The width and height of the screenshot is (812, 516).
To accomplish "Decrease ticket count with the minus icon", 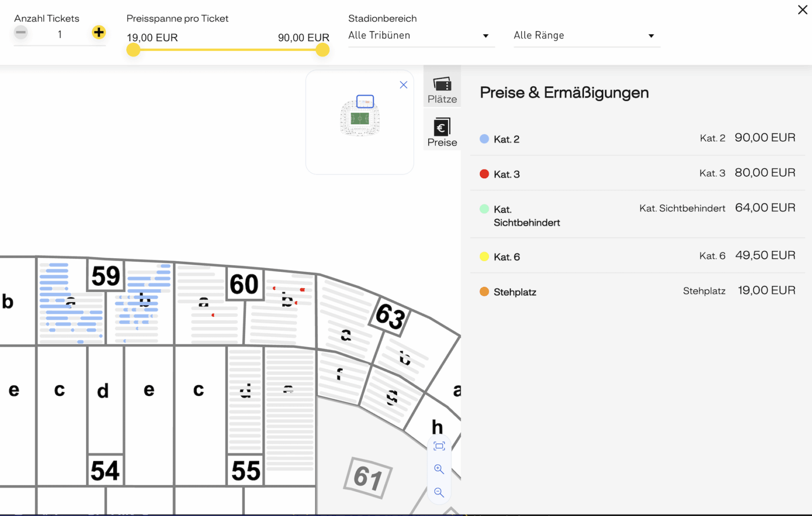I will click(x=21, y=32).
